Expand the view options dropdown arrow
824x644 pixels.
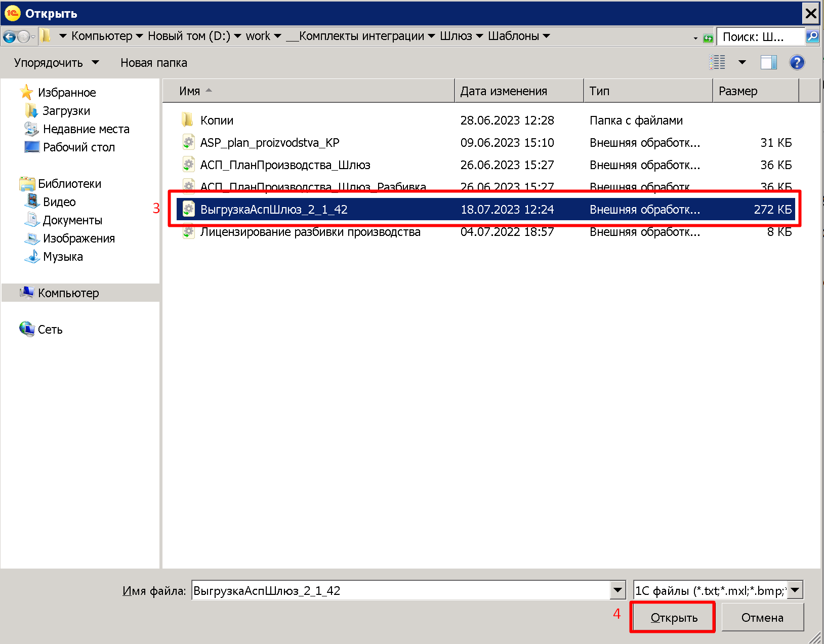tap(742, 62)
